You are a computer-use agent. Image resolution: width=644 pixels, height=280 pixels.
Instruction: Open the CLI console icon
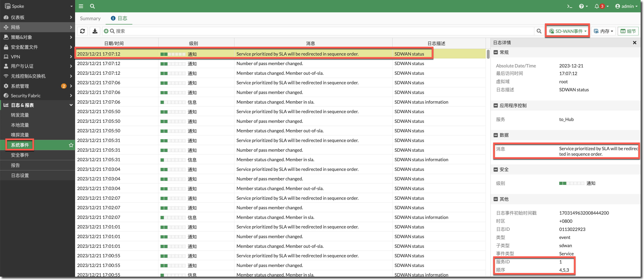pyautogui.click(x=569, y=6)
